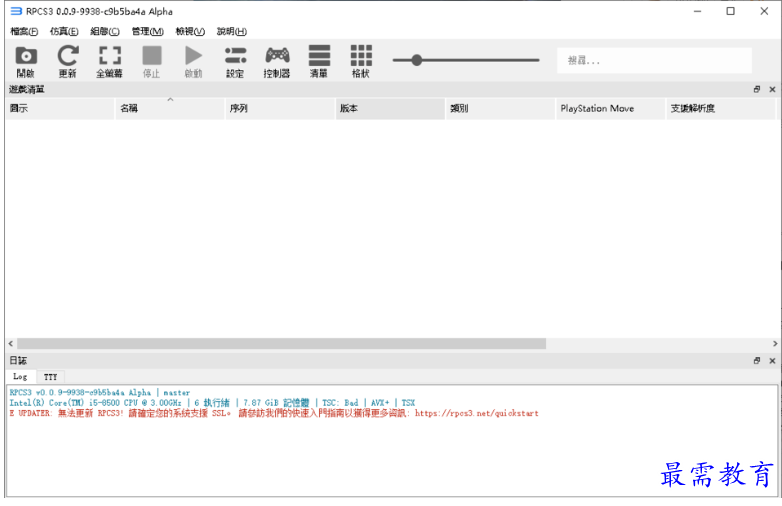Click the RPCS3 logo in title bar
Image resolution: width=782 pixels, height=506 pixels.
tap(16, 11)
